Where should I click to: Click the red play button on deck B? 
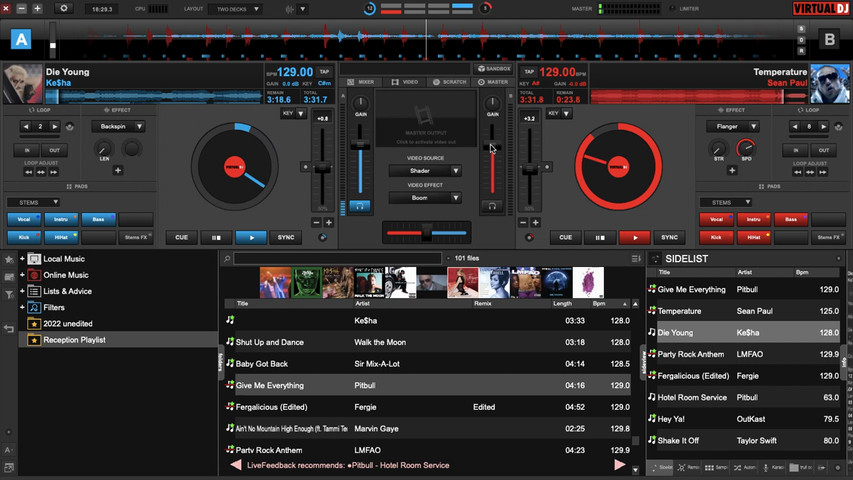click(634, 237)
